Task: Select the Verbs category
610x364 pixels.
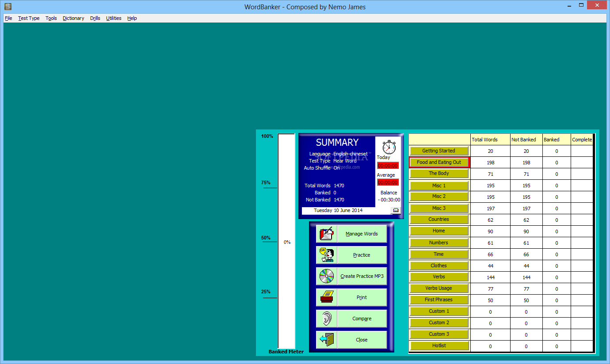Action: pyautogui.click(x=439, y=277)
